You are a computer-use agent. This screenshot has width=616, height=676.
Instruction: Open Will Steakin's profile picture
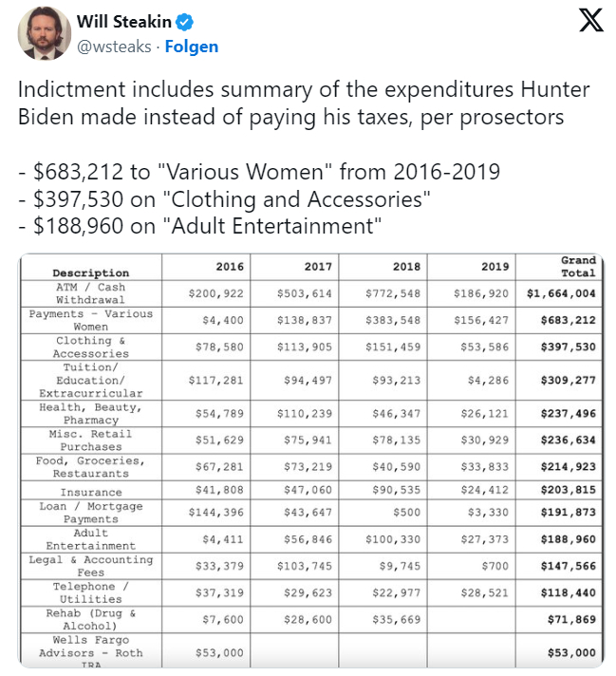[x=44, y=33]
